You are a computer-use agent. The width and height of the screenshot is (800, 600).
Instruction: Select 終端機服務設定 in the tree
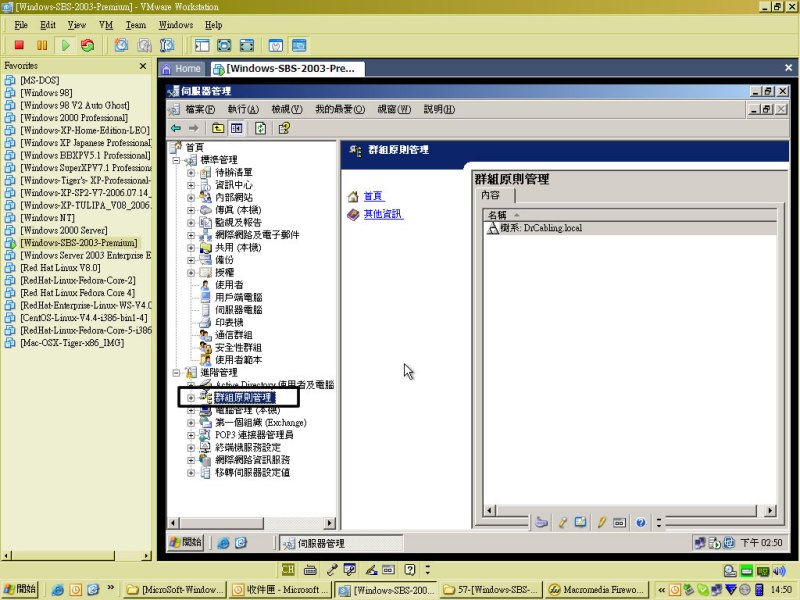point(248,447)
